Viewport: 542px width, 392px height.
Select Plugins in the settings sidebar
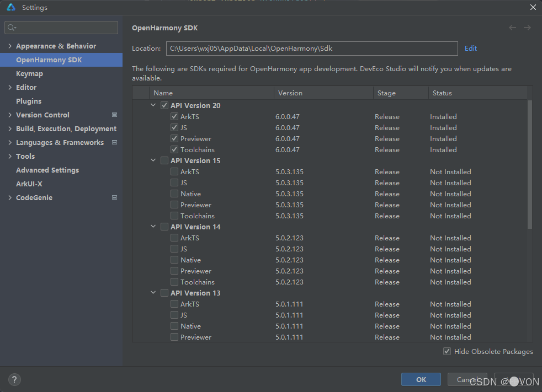[x=29, y=101]
